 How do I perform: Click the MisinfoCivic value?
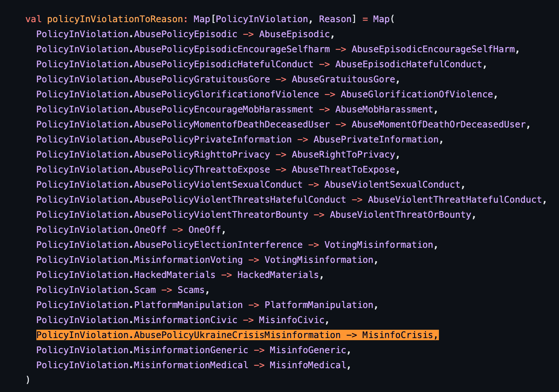(292, 320)
